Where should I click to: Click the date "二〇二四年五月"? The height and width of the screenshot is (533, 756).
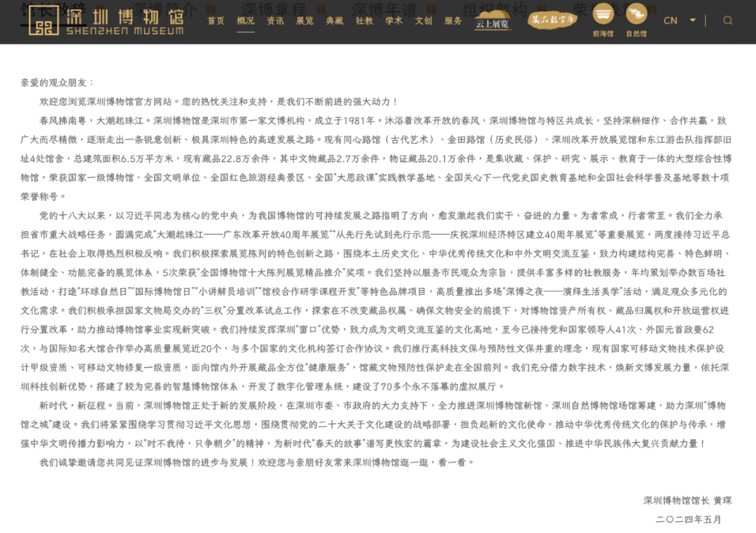[689, 520]
